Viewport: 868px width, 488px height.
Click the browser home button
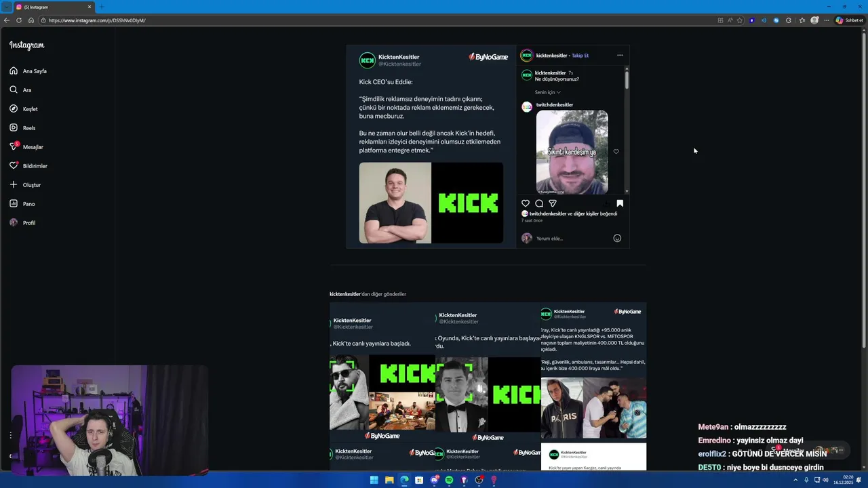click(31, 20)
